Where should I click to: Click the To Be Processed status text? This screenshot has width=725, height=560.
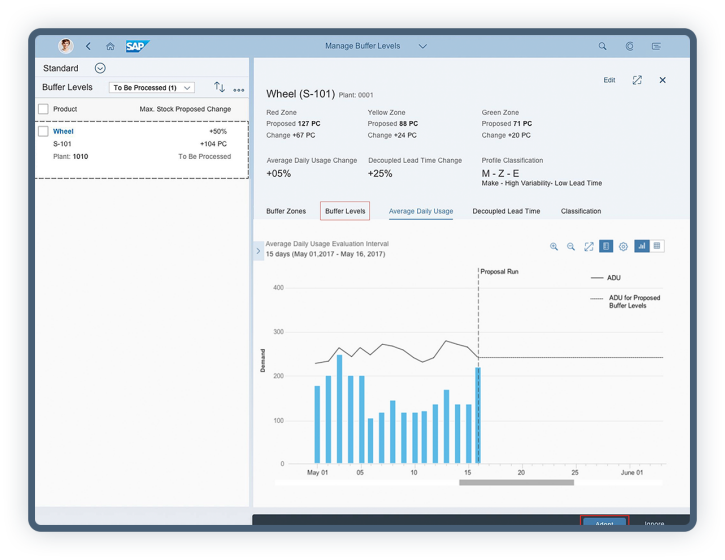click(204, 156)
